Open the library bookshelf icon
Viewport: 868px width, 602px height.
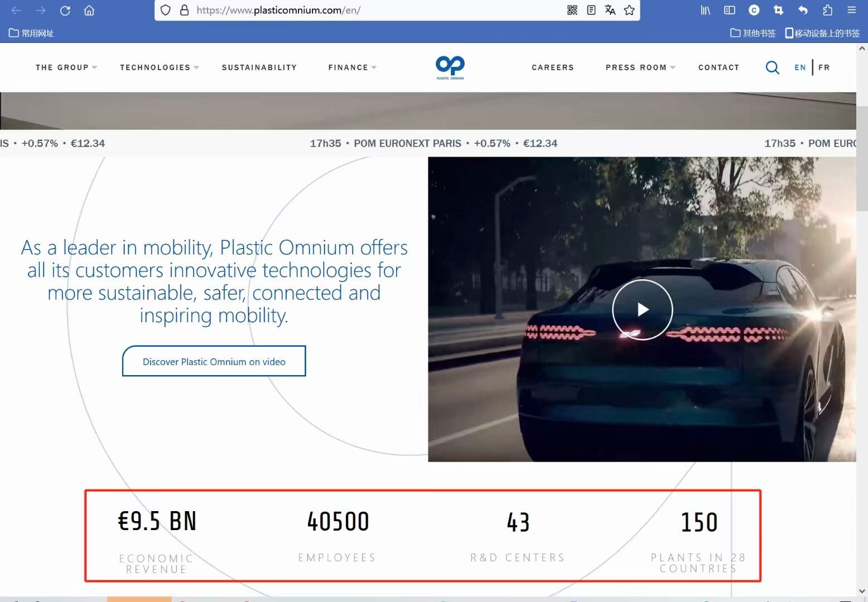705,10
